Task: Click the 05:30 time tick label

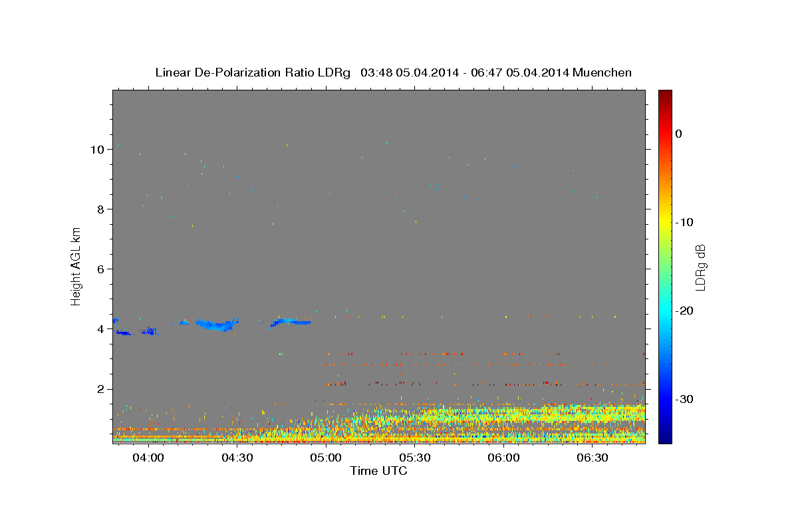Action: (415, 458)
